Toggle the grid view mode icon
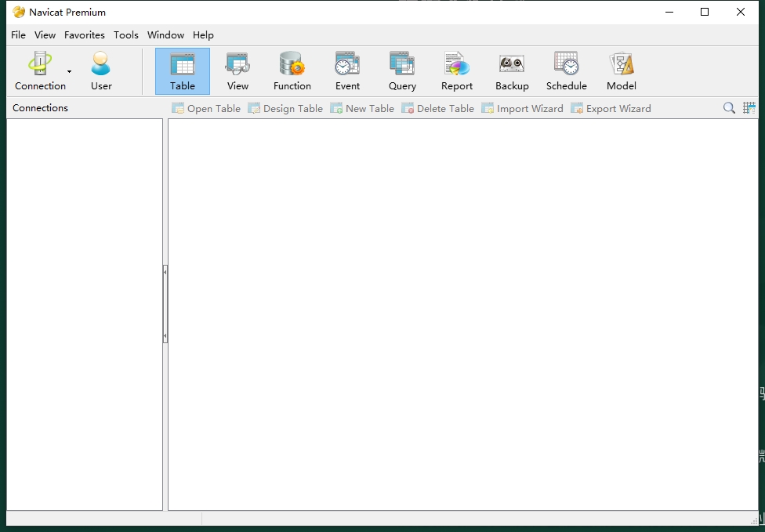The width and height of the screenshot is (765, 532). click(749, 108)
